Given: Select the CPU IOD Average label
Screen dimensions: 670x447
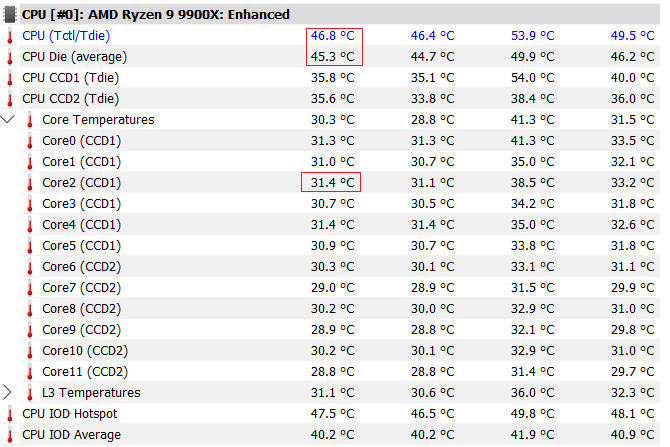Looking at the screenshot, I should coord(71,435).
